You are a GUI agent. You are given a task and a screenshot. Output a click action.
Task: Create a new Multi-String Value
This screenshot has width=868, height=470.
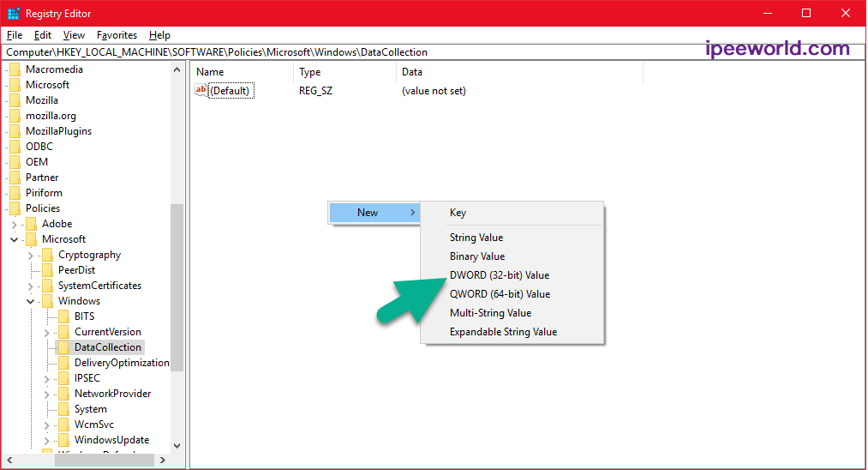pos(512,312)
